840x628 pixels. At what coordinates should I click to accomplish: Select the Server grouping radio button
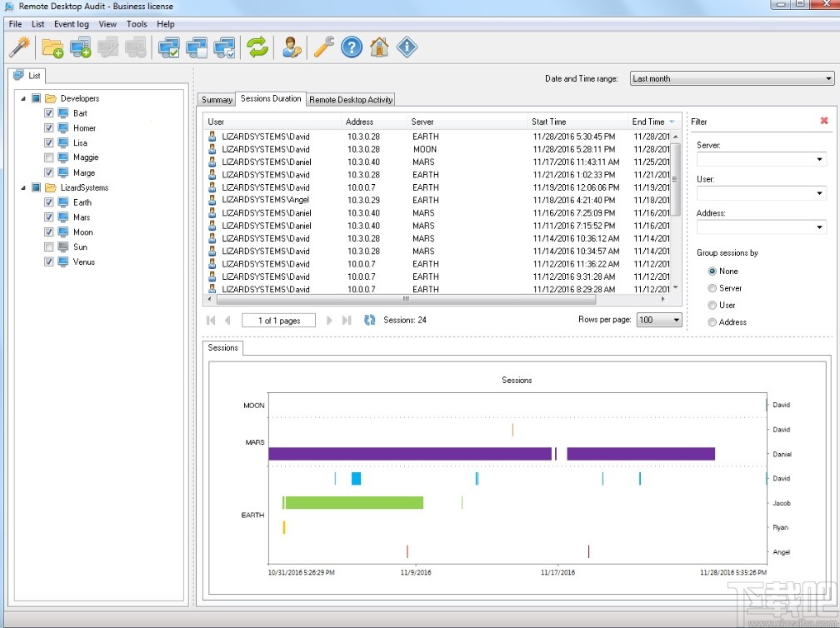click(x=714, y=288)
